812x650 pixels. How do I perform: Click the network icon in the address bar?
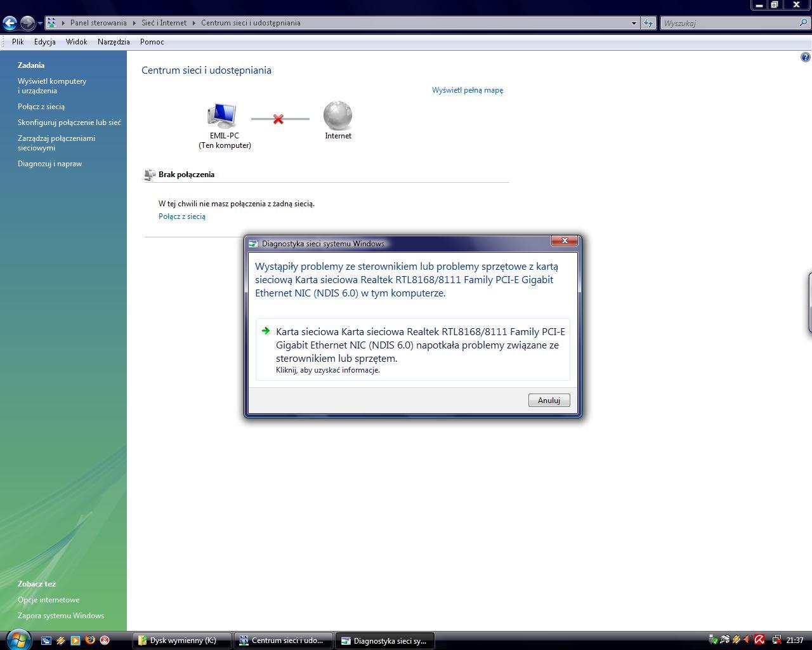click(52, 23)
